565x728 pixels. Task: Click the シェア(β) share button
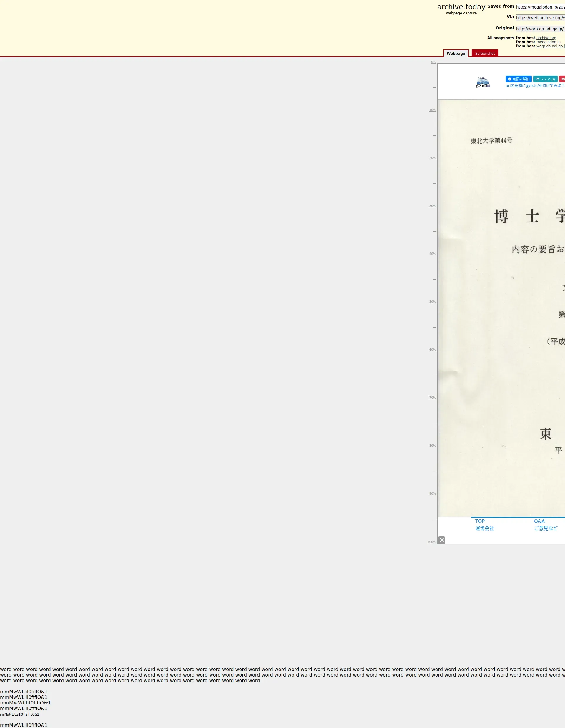point(545,79)
